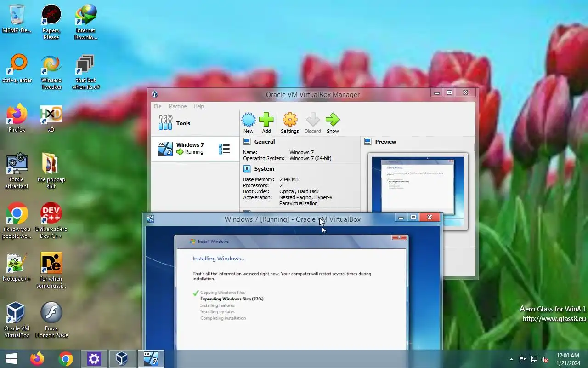Click the Windows 7 VM taskbar button
Image resolution: width=588 pixels, height=368 pixels.
[x=151, y=359]
